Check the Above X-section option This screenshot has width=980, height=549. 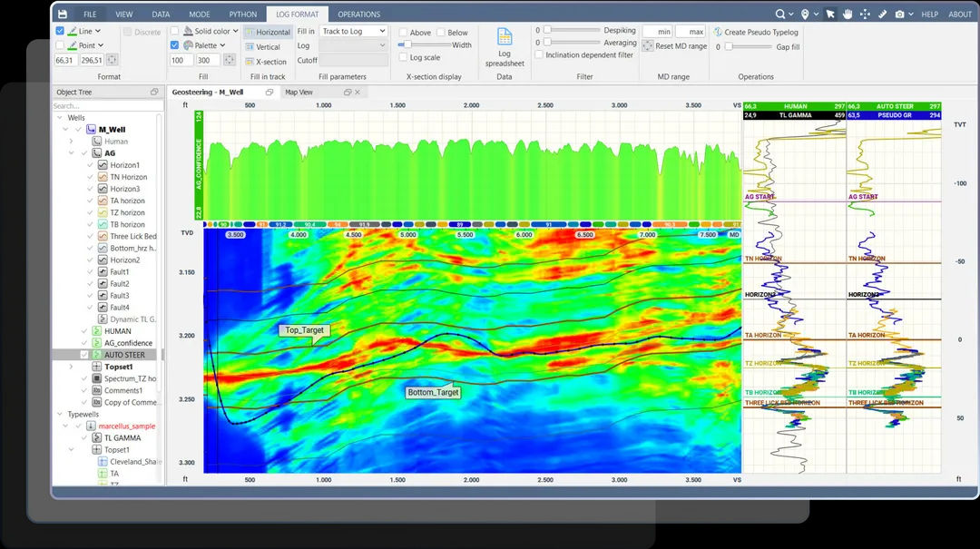[x=403, y=32]
